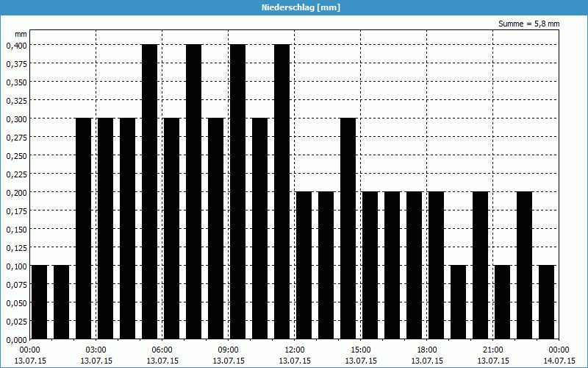Click the 18:00 time label on the x-axis
The image size is (588, 368).
click(x=427, y=350)
